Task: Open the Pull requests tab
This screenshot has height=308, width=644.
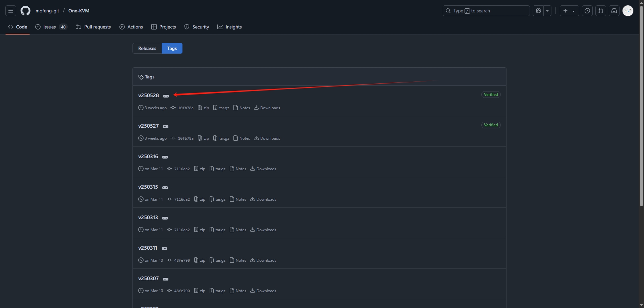Action: click(93, 27)
